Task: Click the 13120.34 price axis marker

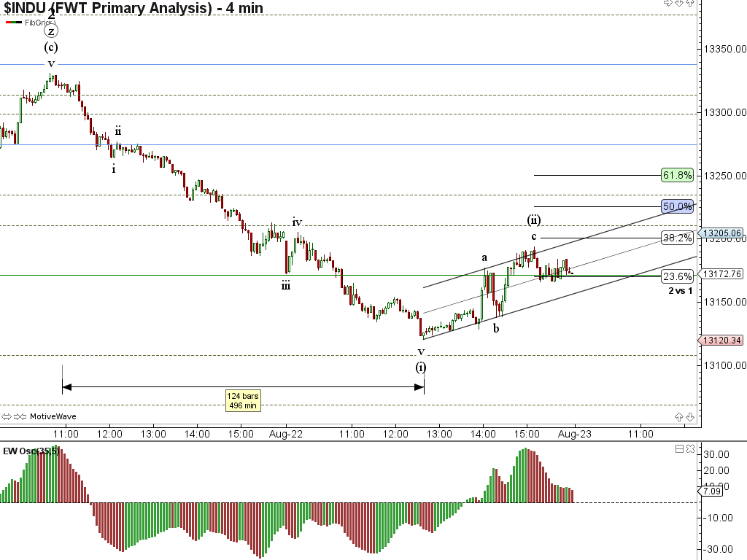Action: pos(721,341)
